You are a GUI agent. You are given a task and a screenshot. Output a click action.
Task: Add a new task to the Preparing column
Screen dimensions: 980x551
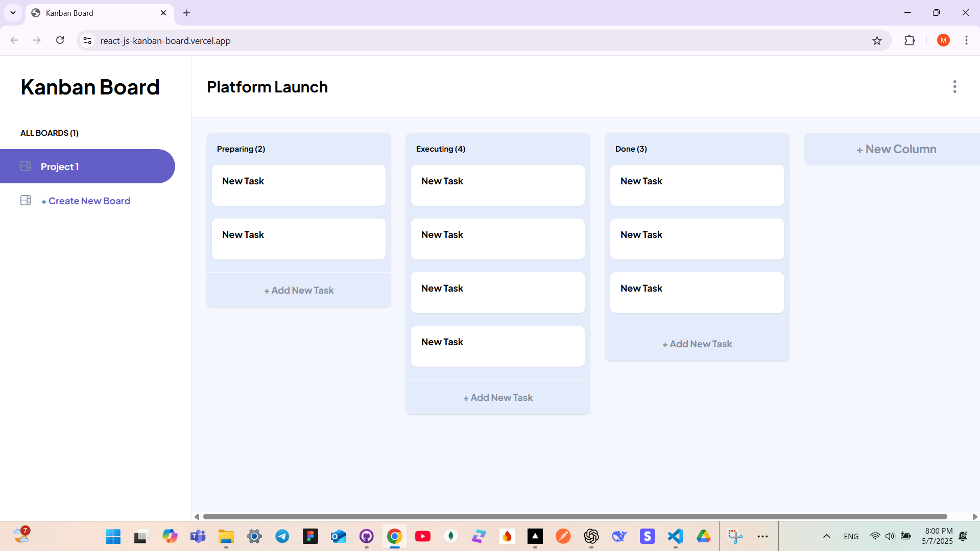(x=298, y=290)
